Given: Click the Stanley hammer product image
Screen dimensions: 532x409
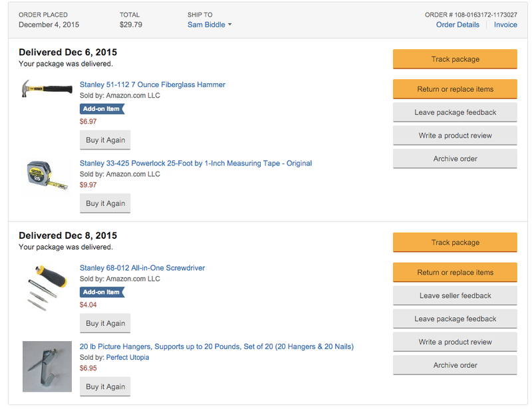Looking at the screenshot, I should tap(47, 88).
